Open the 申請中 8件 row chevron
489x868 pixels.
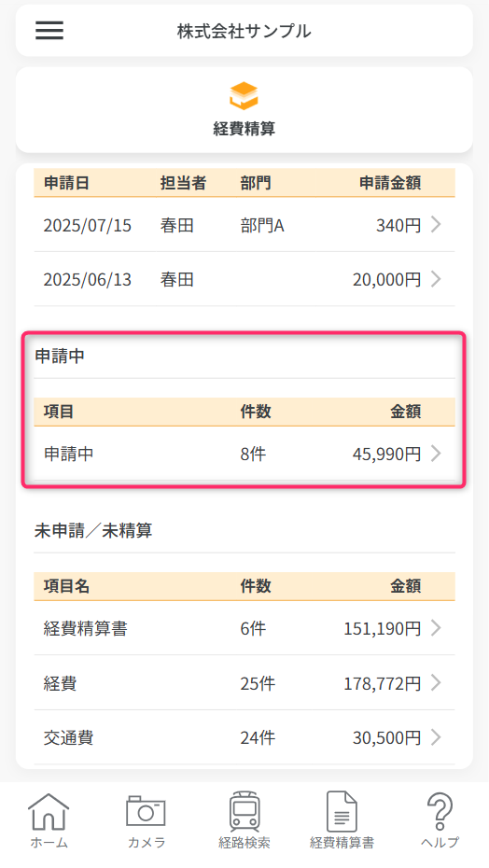pyautogui.click(x=437, y=454)
